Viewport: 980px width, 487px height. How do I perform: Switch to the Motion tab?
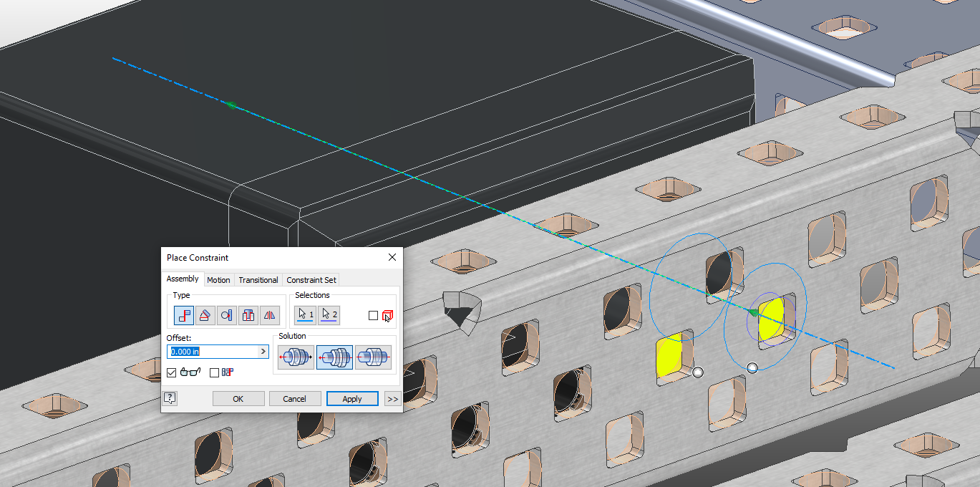coord(219,280)
